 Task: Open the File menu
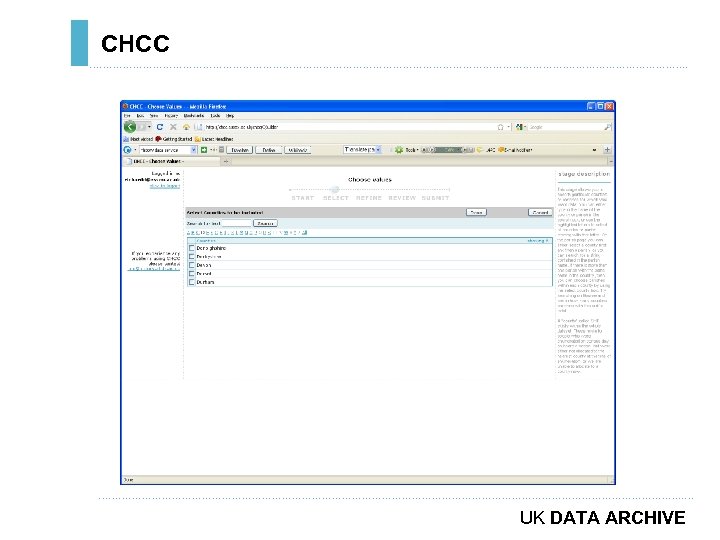(x=127, y=116)
